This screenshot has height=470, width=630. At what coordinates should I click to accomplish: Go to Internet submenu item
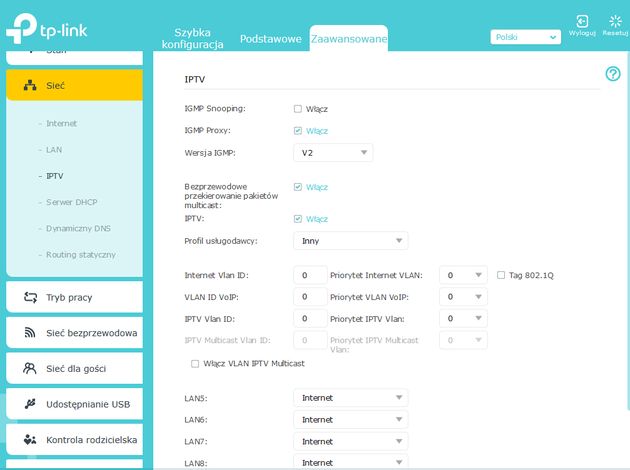(x=61, y=123)
